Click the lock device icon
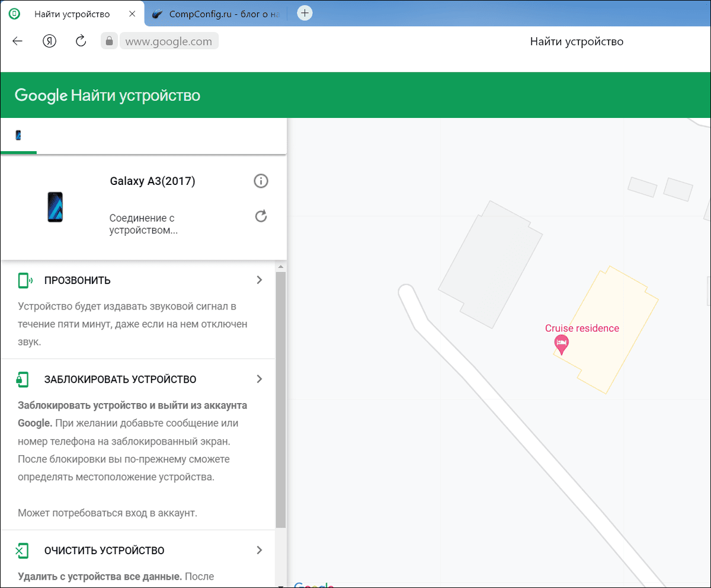The height and width of the screenshot is (588, 711). (x=23, y=379)
